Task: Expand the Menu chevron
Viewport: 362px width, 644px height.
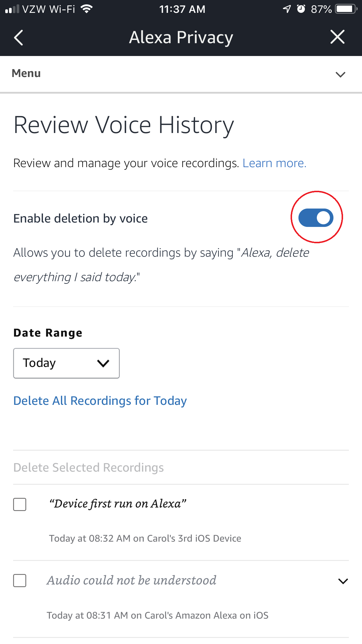Action: click(x=340, y=74)
